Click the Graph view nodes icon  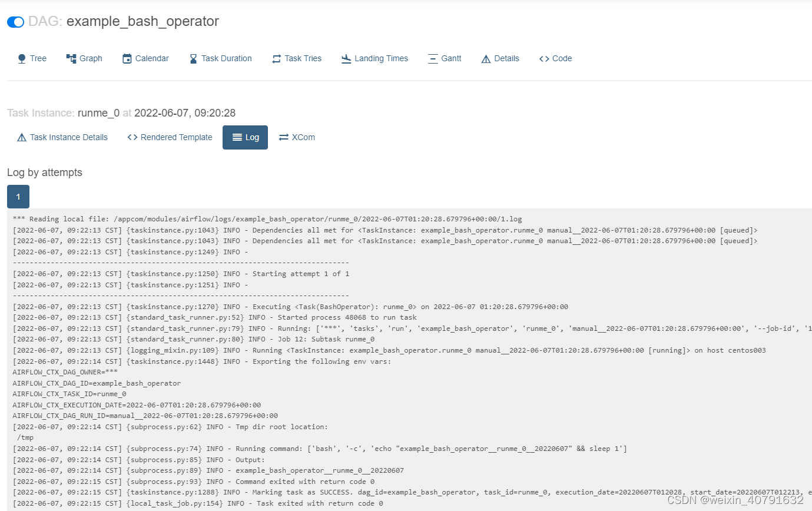point(71,58)
